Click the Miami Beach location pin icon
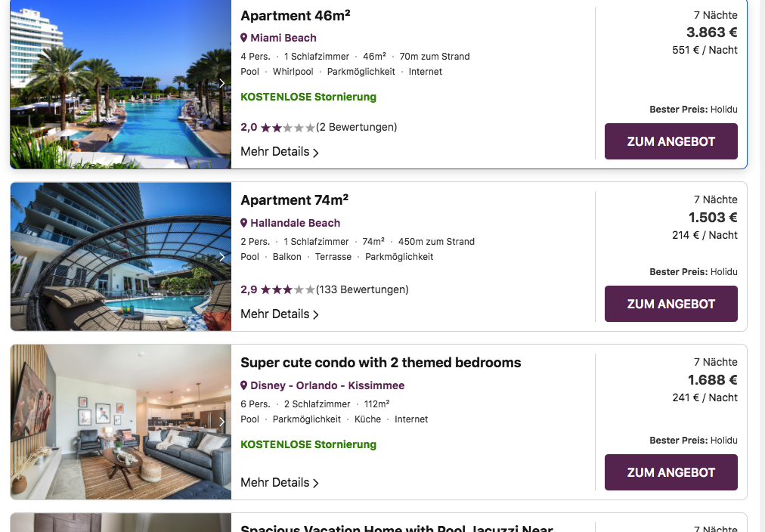This screenshot has width=765, height=532. (244, 38)
